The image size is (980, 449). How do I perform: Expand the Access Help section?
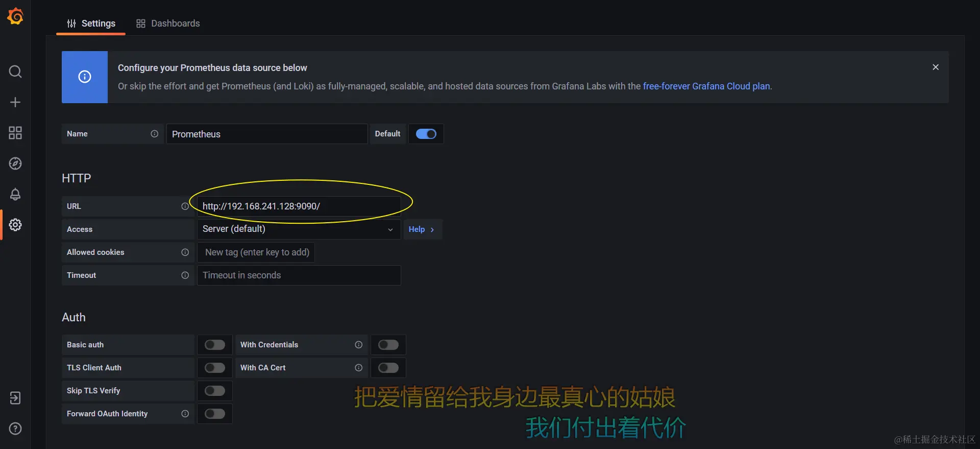(422, 229)
